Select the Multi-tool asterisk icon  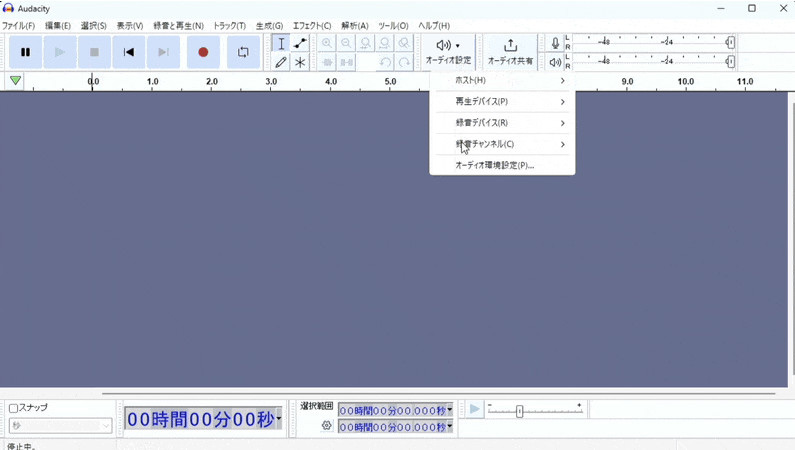coord(300,62)
